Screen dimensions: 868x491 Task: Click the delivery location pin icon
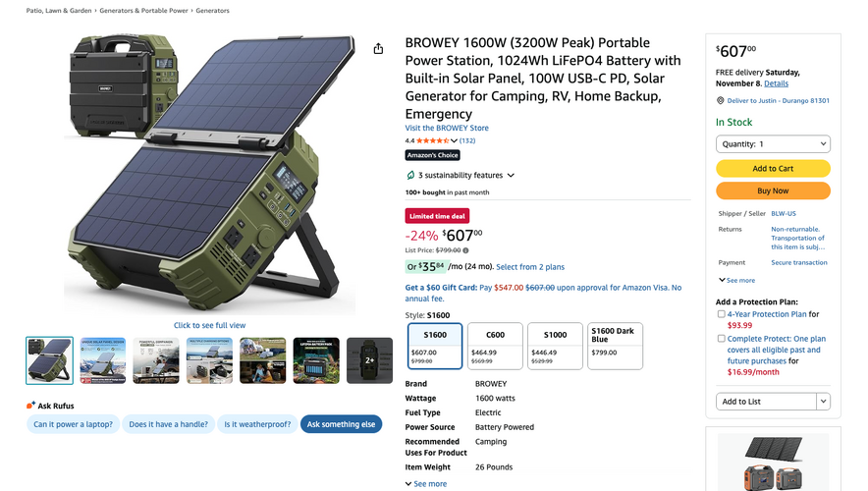[x=720, y=100]
